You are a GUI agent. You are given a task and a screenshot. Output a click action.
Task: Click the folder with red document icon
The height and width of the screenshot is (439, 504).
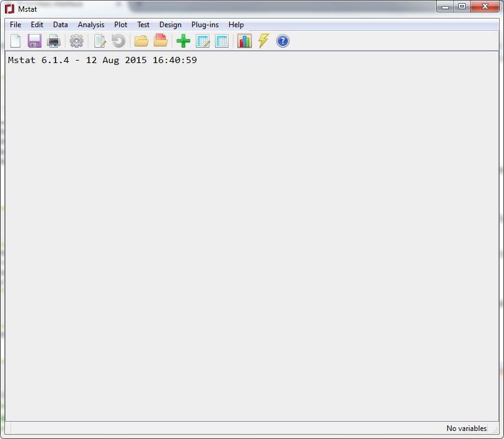(x=161, y=41)
